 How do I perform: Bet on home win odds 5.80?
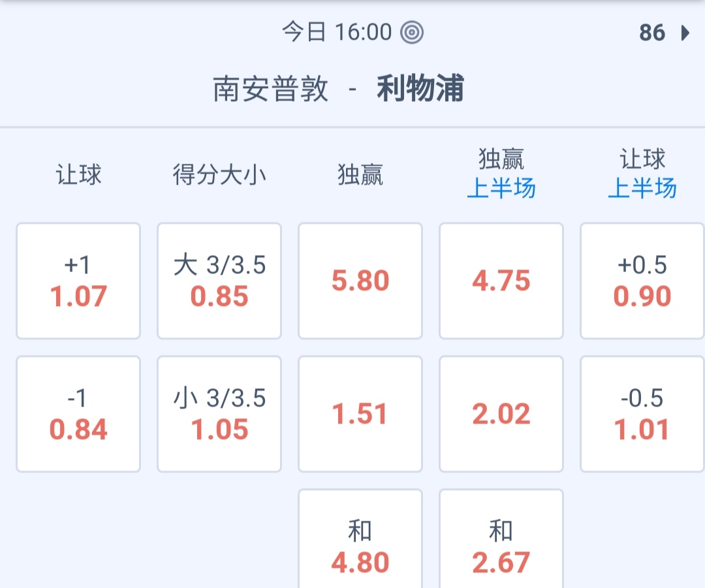point(360,281)
